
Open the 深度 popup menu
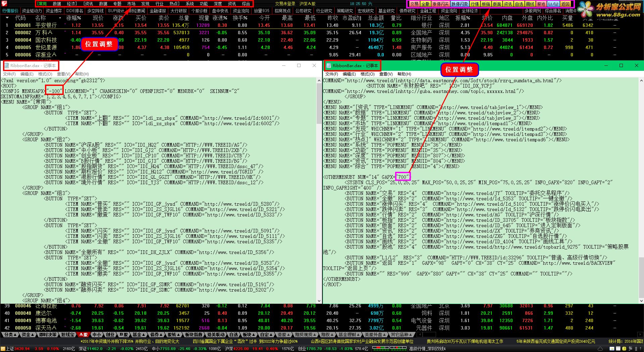click(218, 4)
